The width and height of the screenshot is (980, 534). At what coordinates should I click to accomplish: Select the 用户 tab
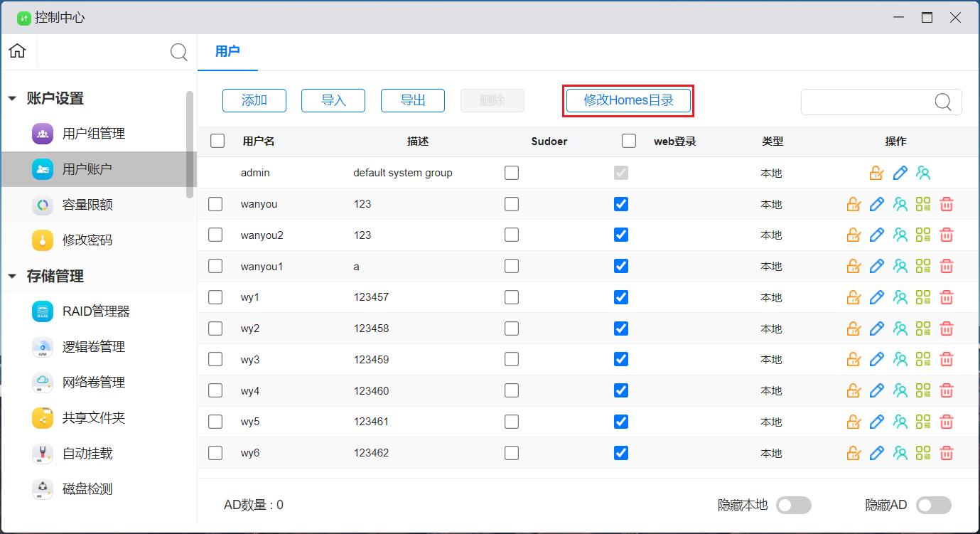tap(227, 51)
